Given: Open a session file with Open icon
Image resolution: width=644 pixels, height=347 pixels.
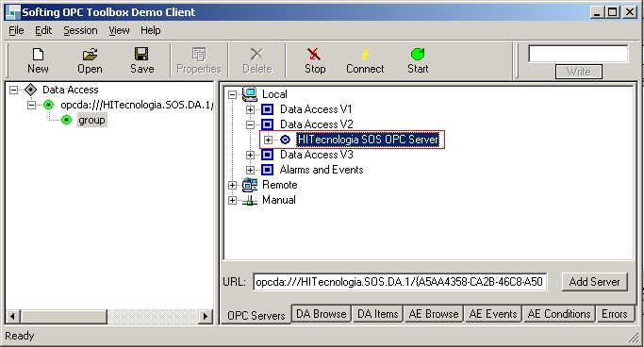Looking at the screenshot, I should tap(90, 54).
